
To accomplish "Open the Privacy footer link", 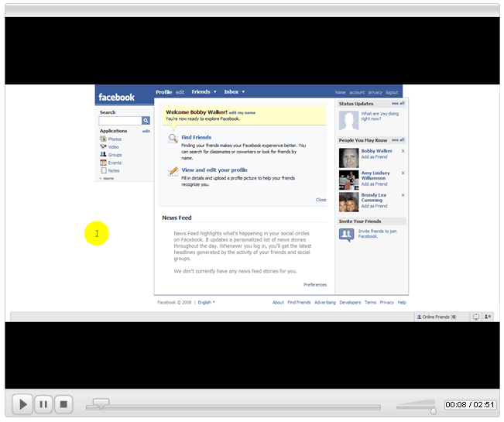I will [386, 303].
